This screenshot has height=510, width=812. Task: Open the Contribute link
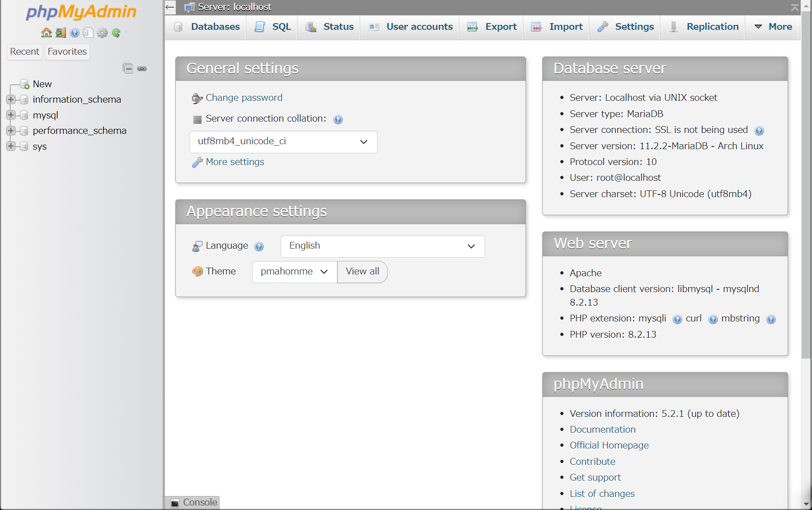click(x=592, y=462)
